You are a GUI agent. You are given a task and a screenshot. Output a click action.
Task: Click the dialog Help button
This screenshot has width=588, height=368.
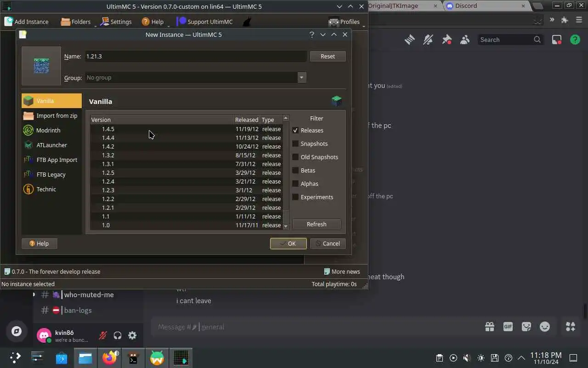pos(39,243)
